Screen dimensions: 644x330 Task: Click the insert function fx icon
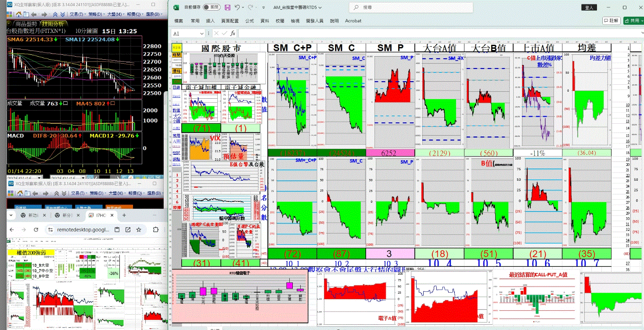[233, 33]
